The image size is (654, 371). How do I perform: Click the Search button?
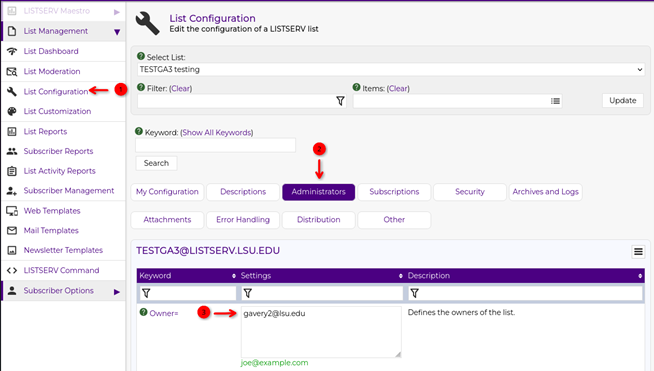156,163
